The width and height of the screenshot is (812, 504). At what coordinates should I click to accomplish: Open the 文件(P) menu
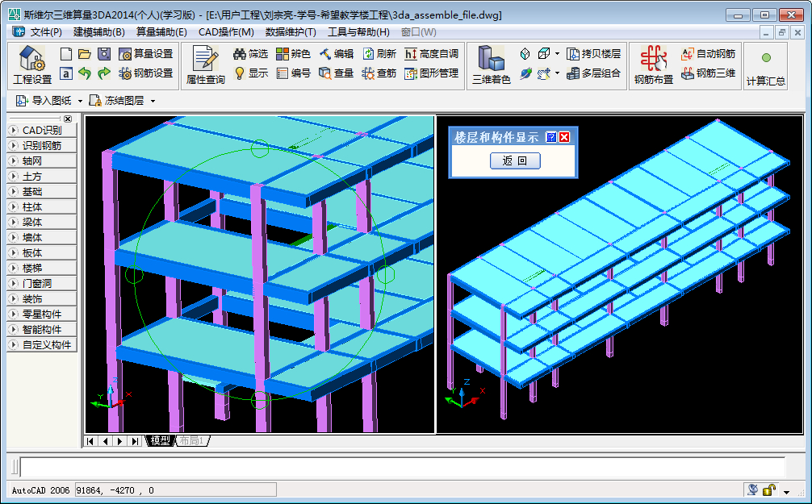[x=45, y=32]
